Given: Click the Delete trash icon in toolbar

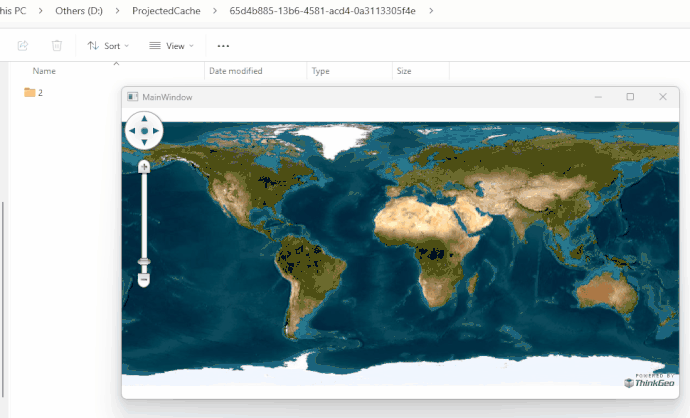Looking at the screenshot, I should click(x=57, y=46).
